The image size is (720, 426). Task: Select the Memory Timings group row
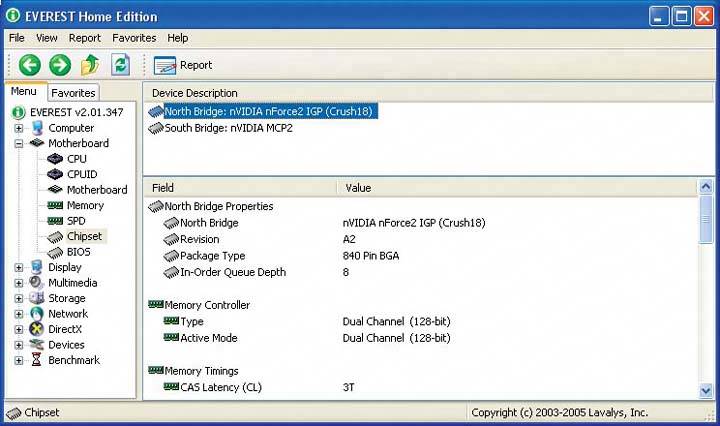[x=193, y=371]
